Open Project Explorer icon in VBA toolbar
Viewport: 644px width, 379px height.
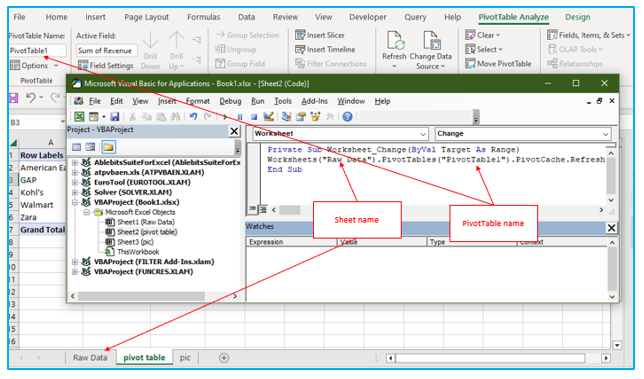[286, 117]
